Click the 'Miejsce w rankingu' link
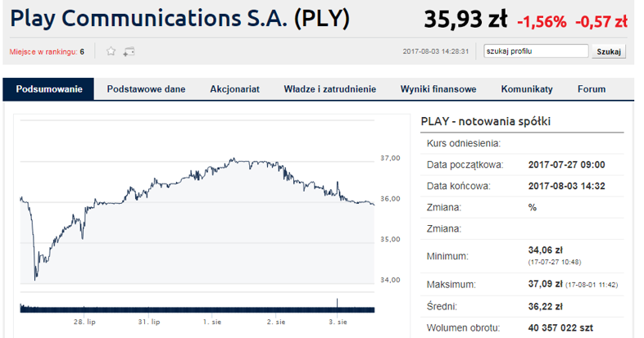 coord(47,52)
